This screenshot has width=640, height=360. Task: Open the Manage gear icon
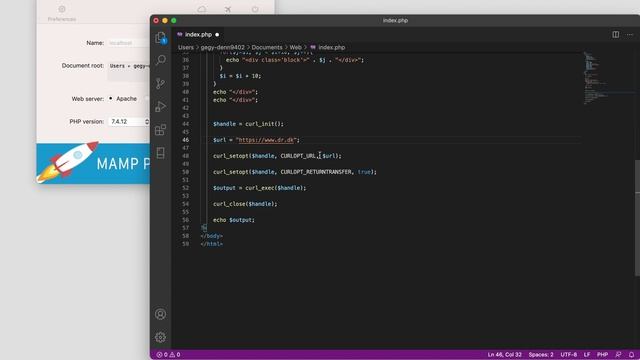pyautogui.click(x=160, y=337)
